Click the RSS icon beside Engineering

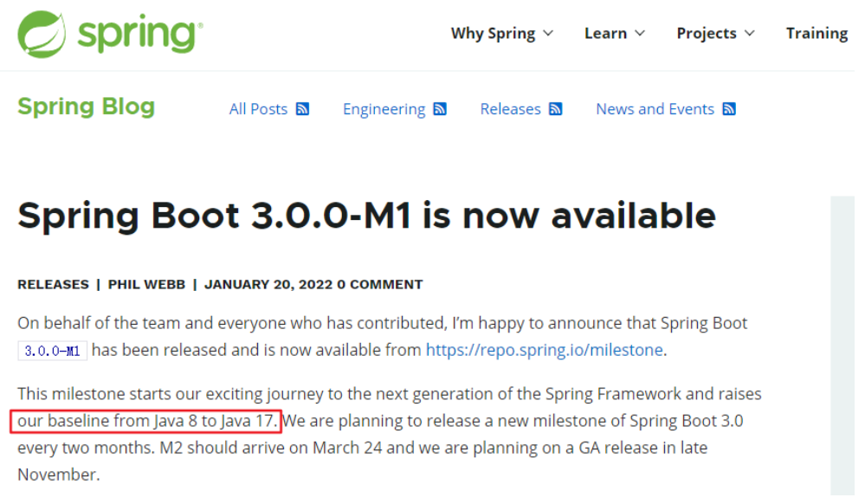tap(440, 109)
